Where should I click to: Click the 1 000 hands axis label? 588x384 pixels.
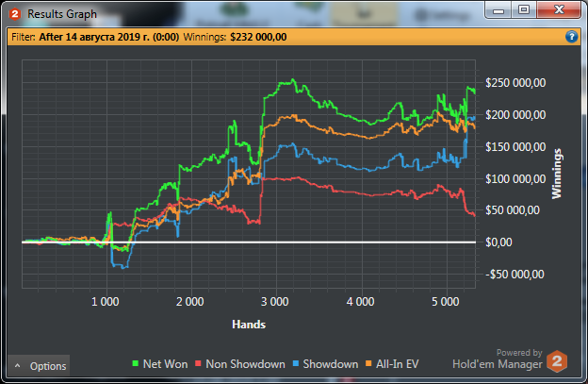pos(106,301)
